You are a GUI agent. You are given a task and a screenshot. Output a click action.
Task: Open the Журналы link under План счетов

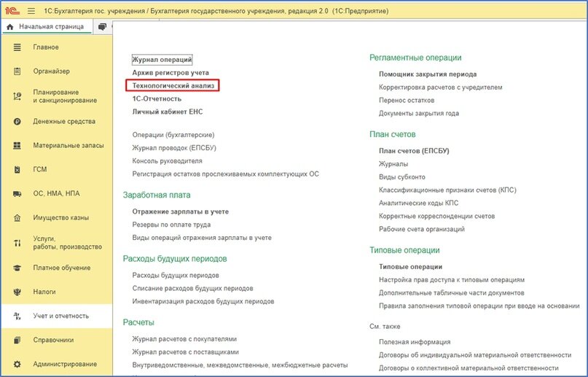(x=393, y=164)
